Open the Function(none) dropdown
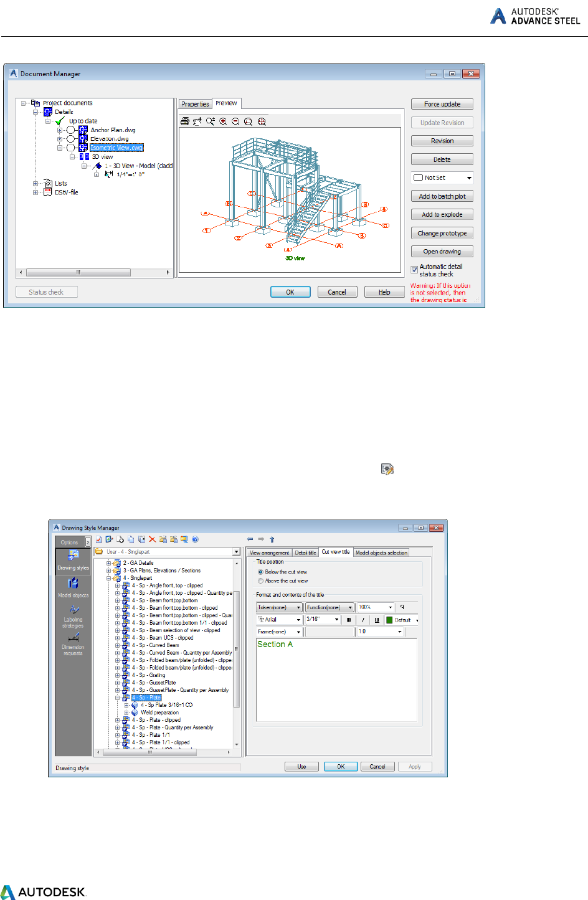The height and width of the screenshot is (900, 588). pyautogui.click(x=330, y=607)
